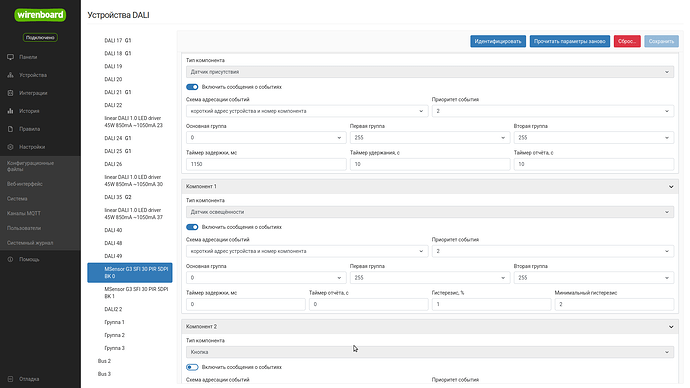This screenshot has height=388, width=690.
Task: Open Схема адресации событий dropdown in Компонент 1
Action: [x=307, y=251]
